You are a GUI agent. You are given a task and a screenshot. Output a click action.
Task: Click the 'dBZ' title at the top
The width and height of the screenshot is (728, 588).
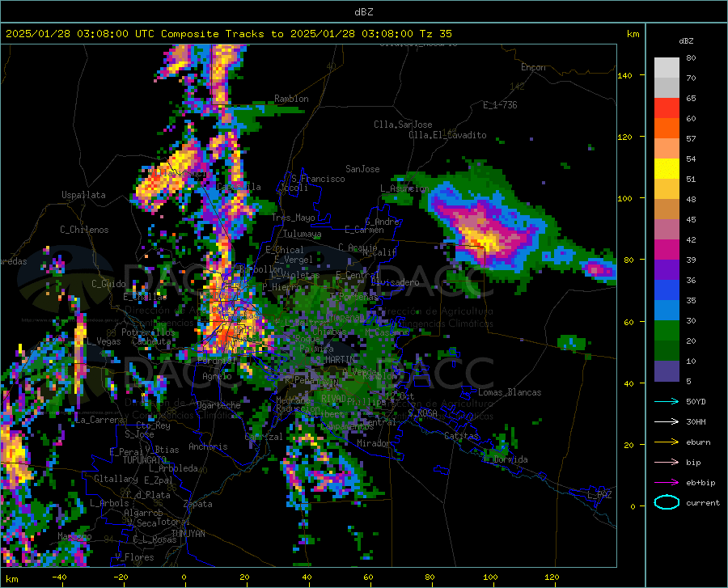pos(363,12)
